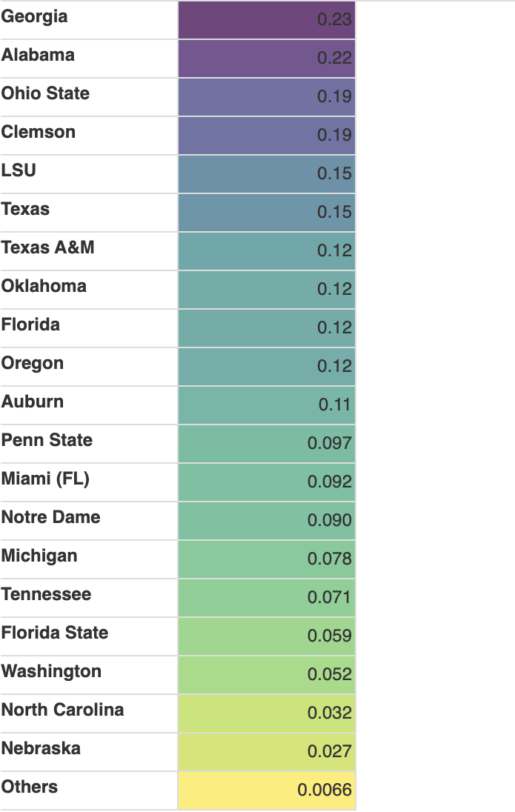Click the Ohio State row label

(x=45, y=94)
